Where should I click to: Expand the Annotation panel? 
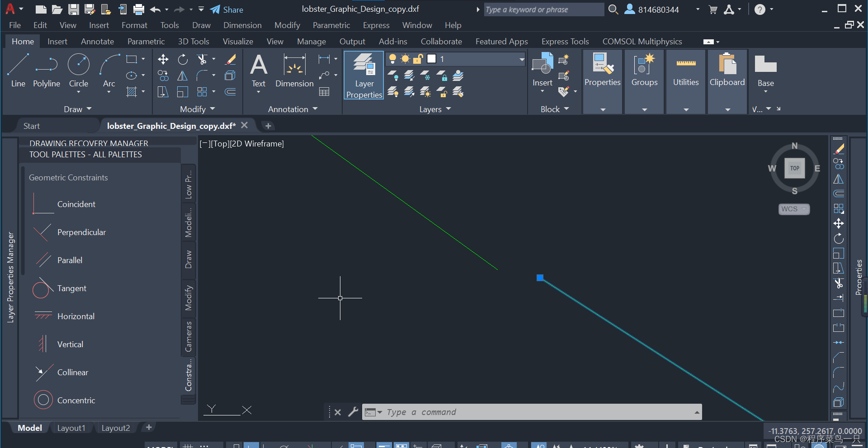[293, 109]
